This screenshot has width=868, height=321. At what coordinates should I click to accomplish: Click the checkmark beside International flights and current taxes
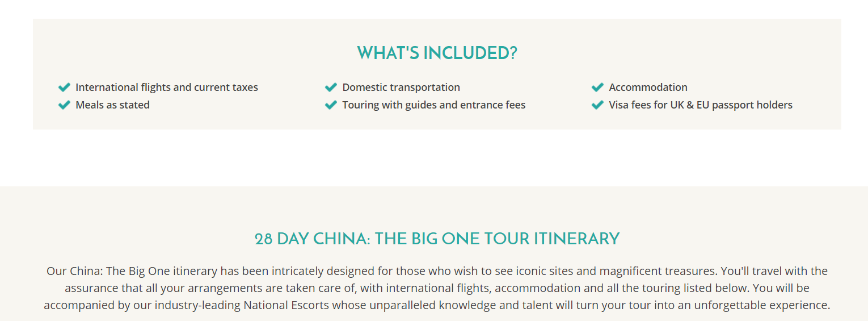point(64,87)
